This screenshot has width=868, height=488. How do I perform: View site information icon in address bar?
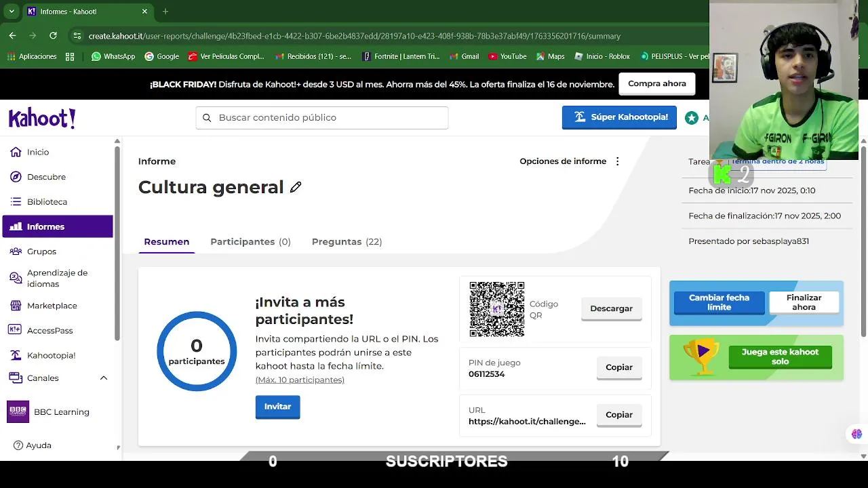(x=77, y=36)
